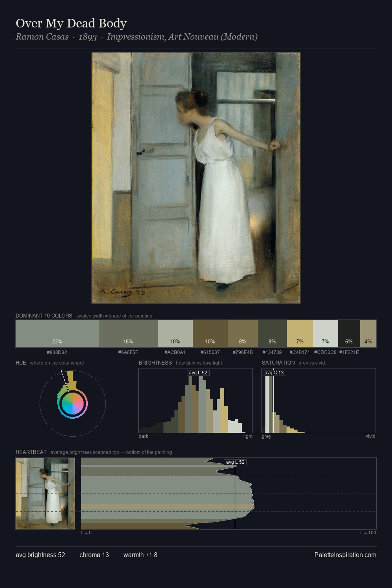Click the hex code #434739 label
The image size is (392, 588).
point(272,352)
